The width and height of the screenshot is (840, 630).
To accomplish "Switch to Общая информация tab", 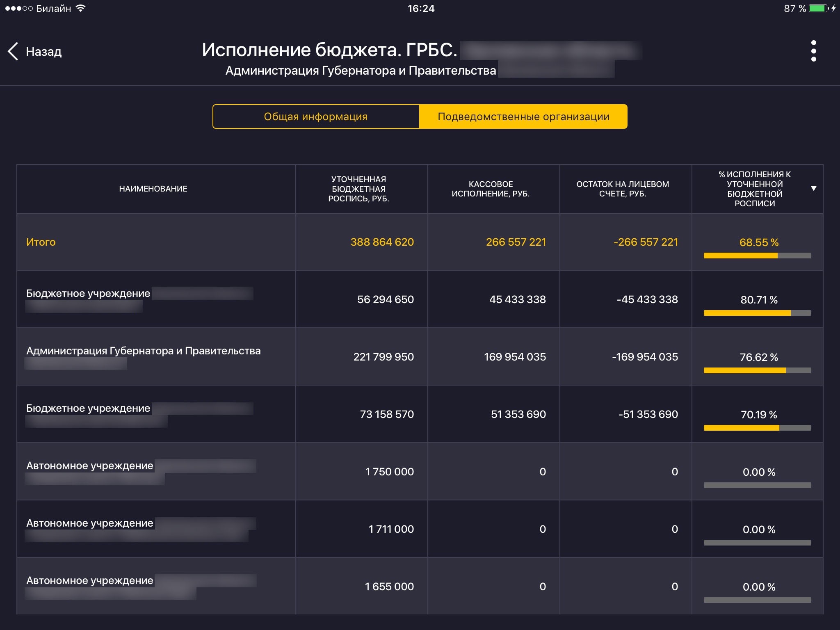I will (x=316, y=116).
